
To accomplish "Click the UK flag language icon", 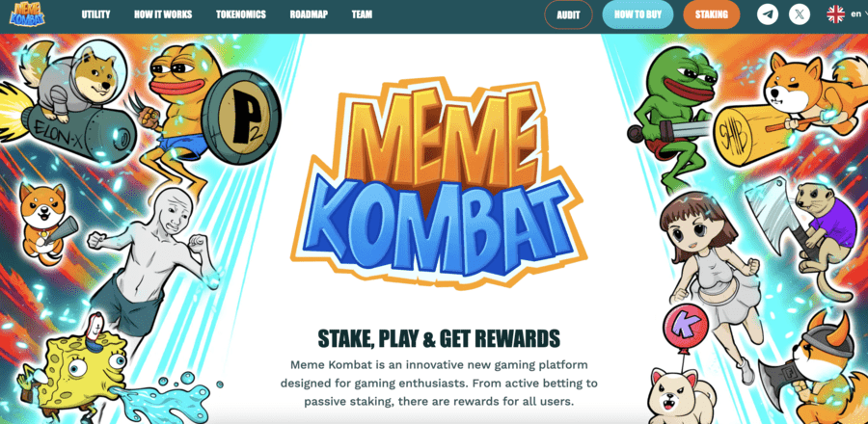I will click(835, 14).
